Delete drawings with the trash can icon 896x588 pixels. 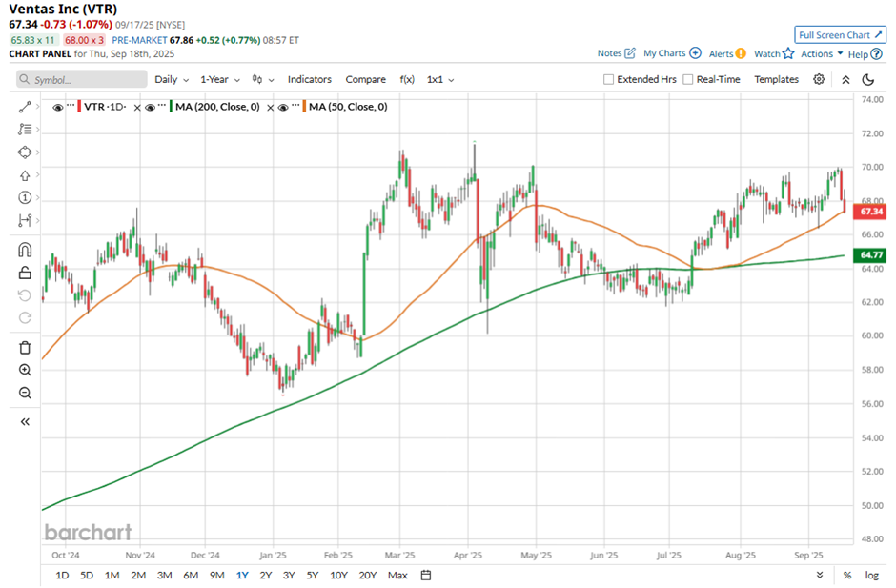[x=25, y=348]
